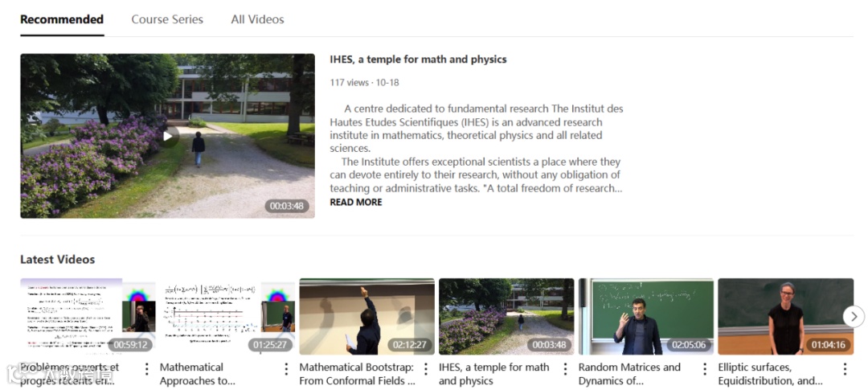Open options menu for Random Matrices video
Screen dimensions: 868x390
[x=705, y=369]
